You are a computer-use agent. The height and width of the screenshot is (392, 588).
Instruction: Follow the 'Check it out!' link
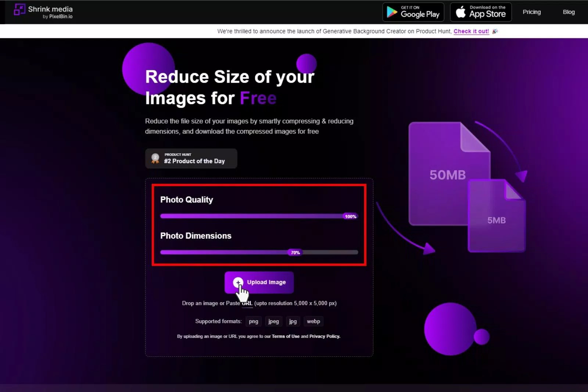pos(471,31)
